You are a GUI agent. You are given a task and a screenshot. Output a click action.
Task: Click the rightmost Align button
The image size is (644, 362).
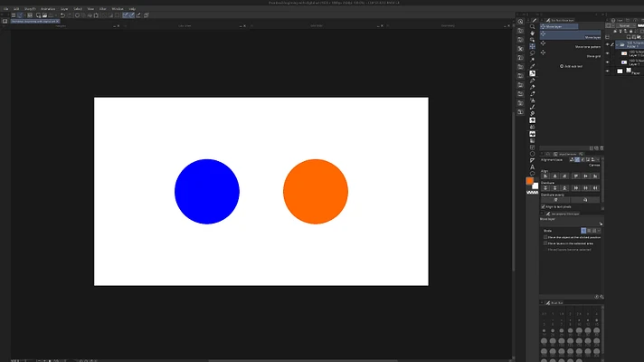[595, 176]
